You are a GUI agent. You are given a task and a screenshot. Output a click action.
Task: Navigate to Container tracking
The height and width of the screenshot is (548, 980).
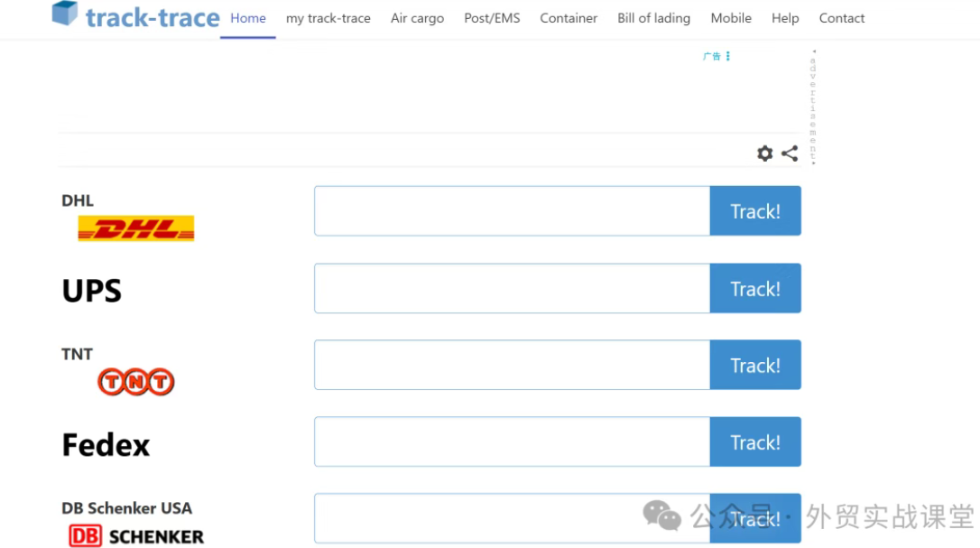coord(569,18)
